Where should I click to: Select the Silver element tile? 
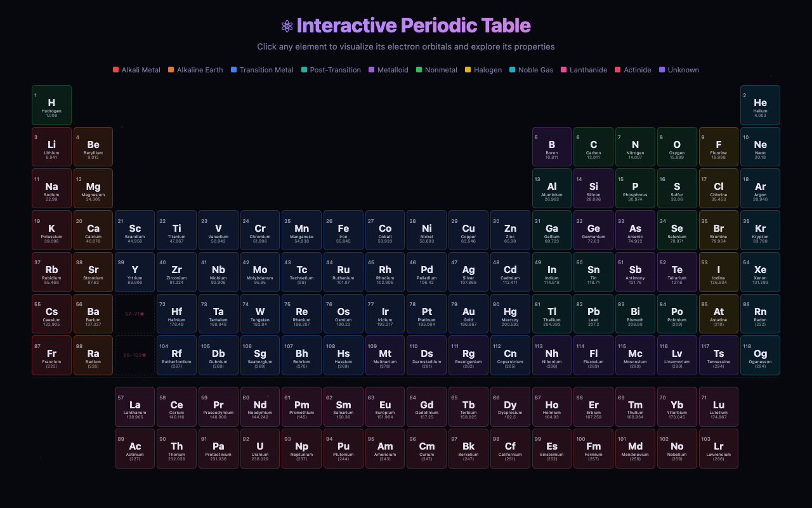tap(468, 272)
